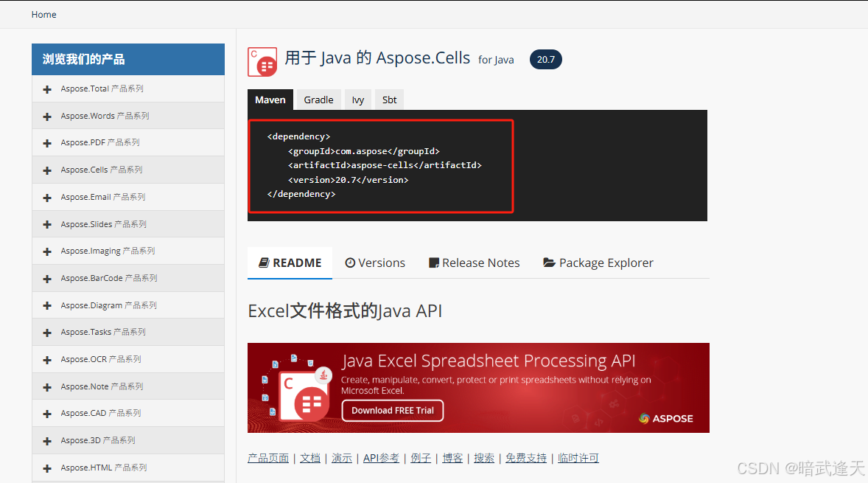Viewport: 868px width, 483px height.
Task: Click the Aspose.Imaging 产品系列 label
Action: 108,251
